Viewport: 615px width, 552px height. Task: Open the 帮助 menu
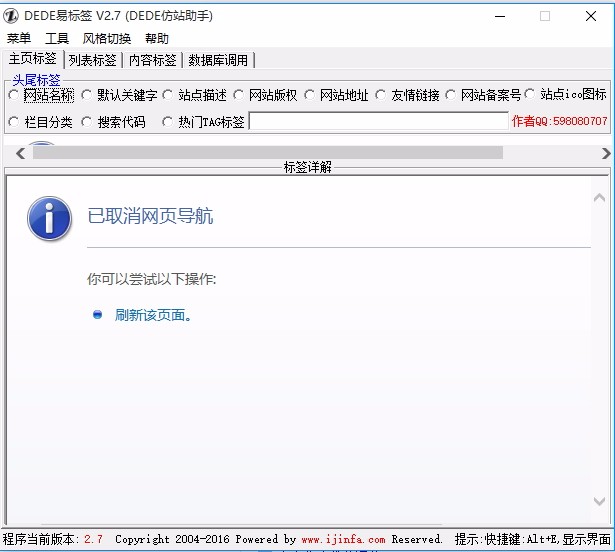pos(156,38)
